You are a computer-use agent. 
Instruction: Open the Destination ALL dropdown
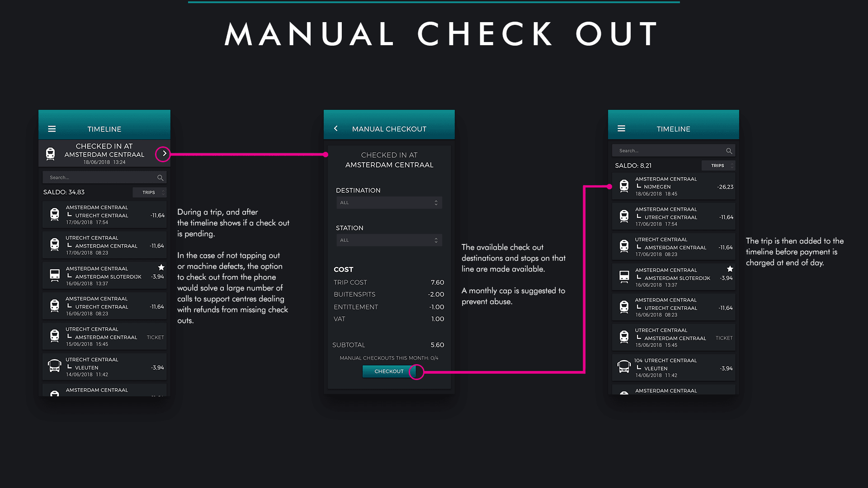coord(389,202)
